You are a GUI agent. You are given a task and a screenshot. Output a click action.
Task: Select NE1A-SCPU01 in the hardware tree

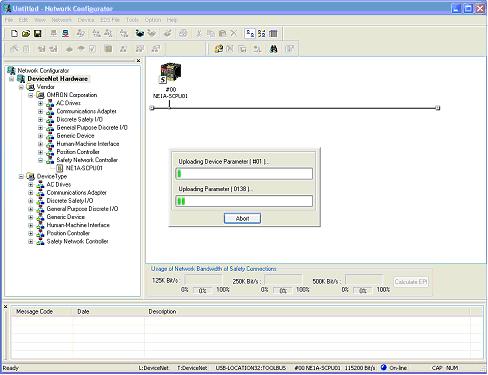coord(84,168)
